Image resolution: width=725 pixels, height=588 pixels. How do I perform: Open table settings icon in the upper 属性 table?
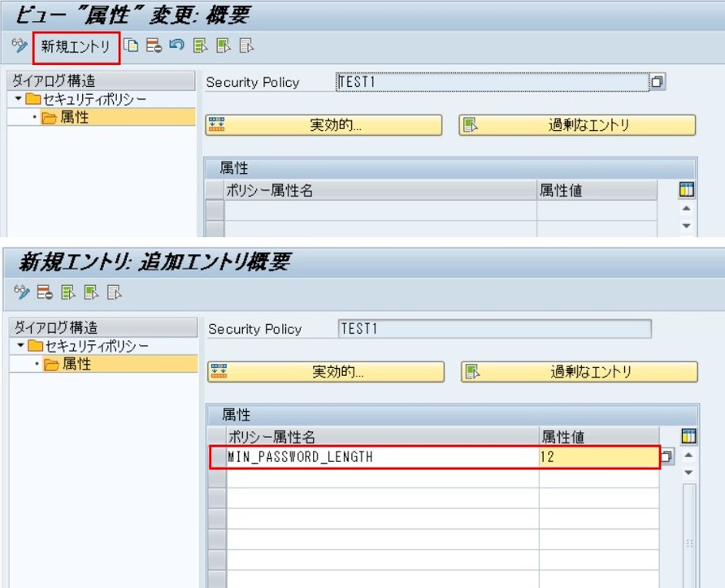pyautogui.click(x=687, y=190)
